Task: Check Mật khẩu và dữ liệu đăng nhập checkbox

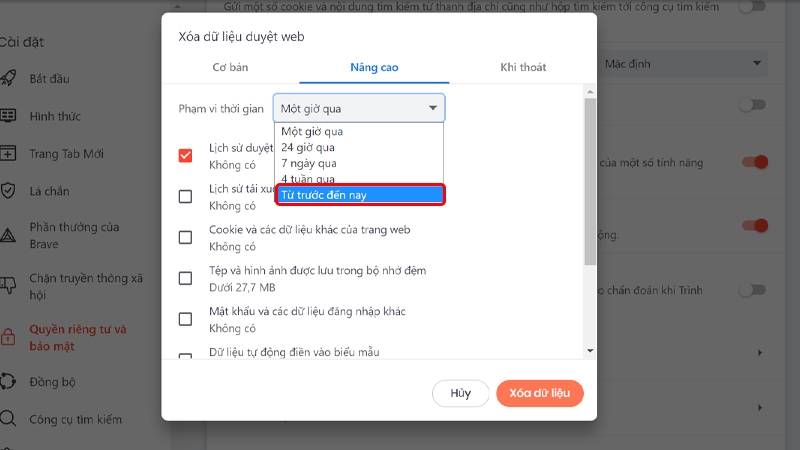Action: point(185,319)
